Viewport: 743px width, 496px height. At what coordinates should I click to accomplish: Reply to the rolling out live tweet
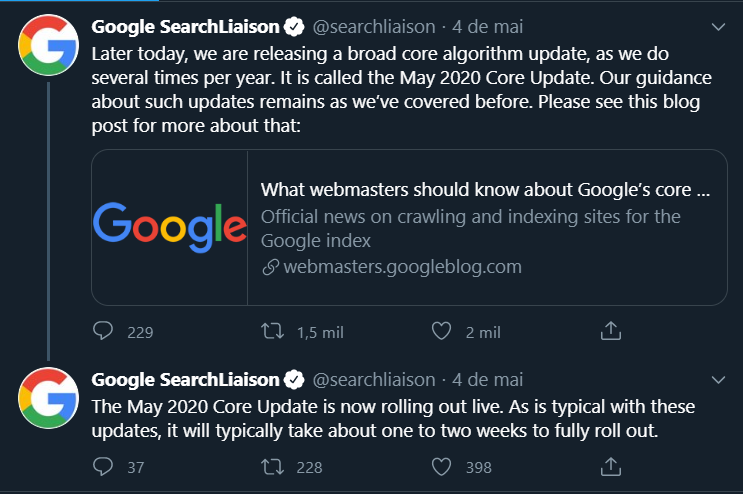coord(104,466)
